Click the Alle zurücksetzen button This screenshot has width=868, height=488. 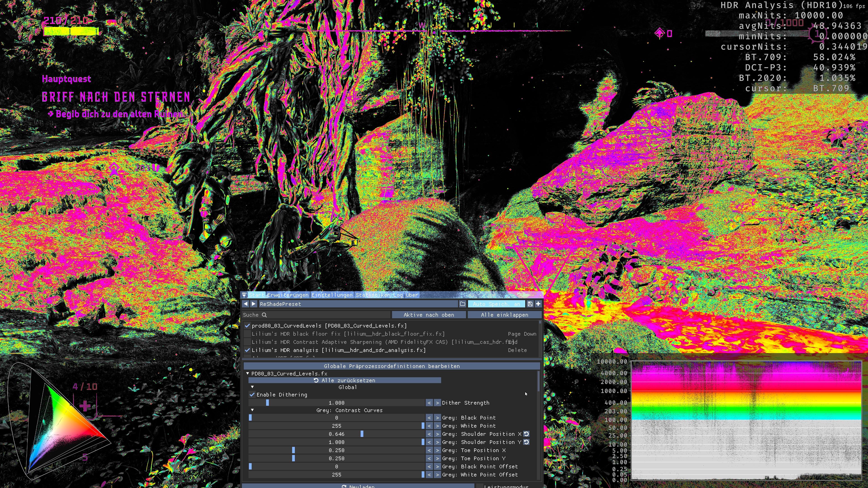point(345,381)
